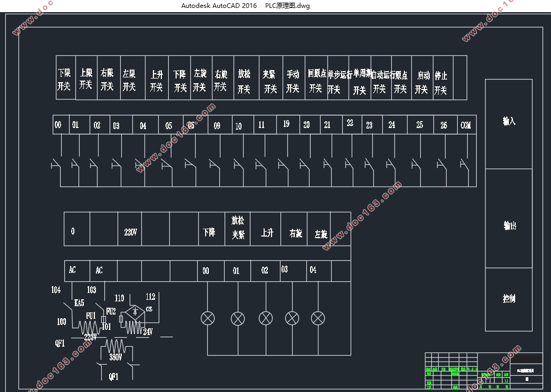Select the lamp symbol under output 02
This screenshot has width=551, height=392.
point(266,319)
